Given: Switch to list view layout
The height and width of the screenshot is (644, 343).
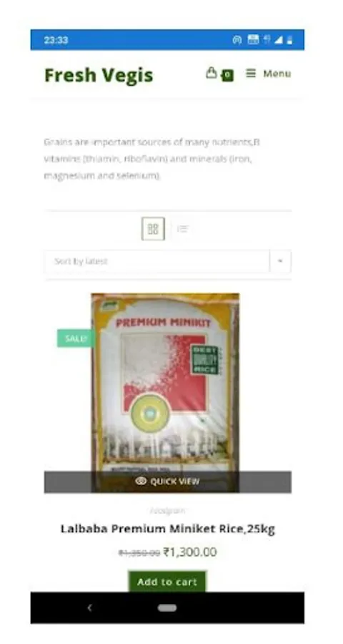Looking at the screenshot, I should [183, 229].
